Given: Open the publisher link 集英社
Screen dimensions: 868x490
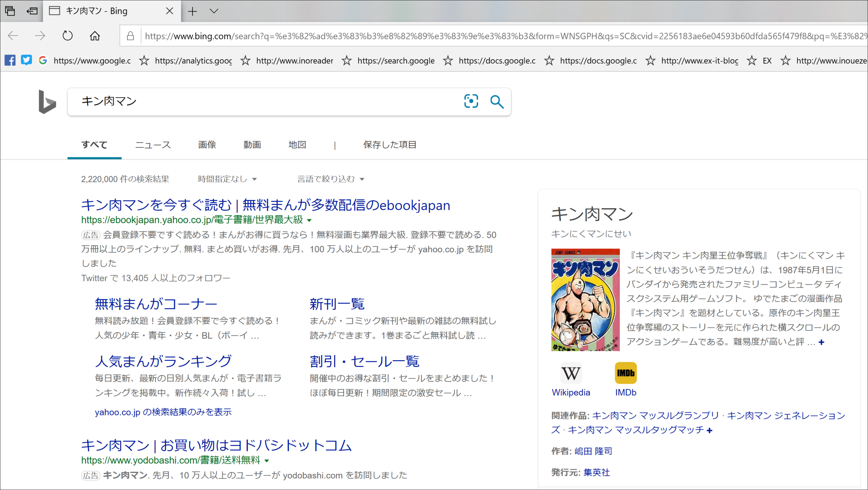Looking at the screenshot, I should coord(596,472).
